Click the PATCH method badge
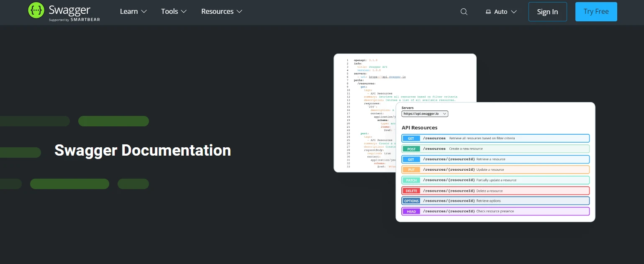Screen dimensions: 644x264 (x=411, y=180)
